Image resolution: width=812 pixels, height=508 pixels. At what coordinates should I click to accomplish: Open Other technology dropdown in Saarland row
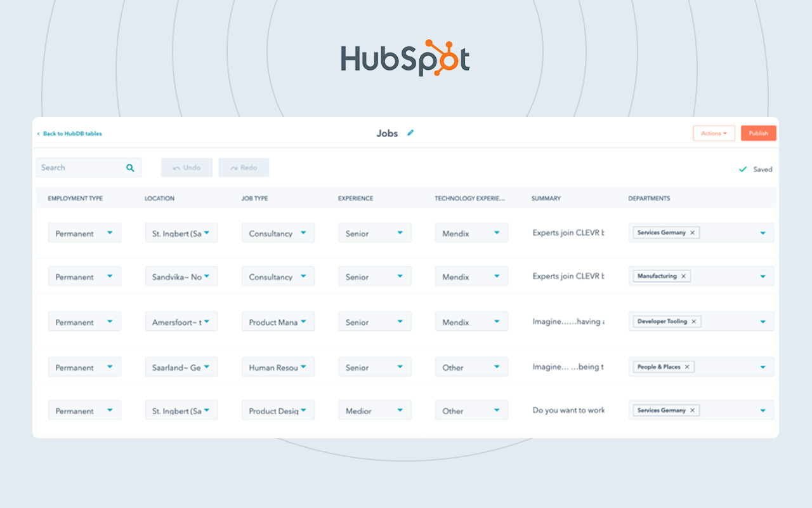[471, 367]
